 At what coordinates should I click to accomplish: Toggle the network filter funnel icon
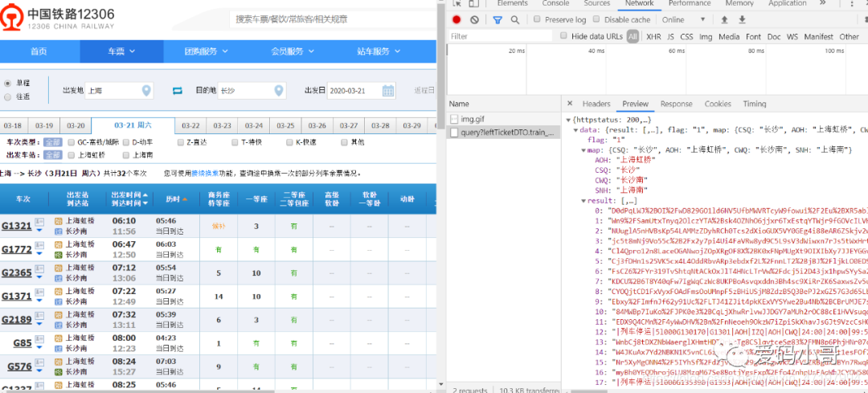click(497, 19)
